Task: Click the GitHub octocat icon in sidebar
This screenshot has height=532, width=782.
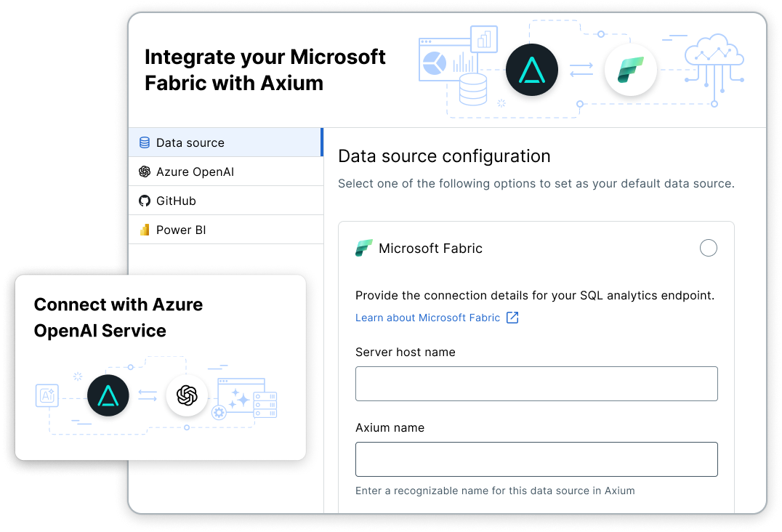Action: 145,201
